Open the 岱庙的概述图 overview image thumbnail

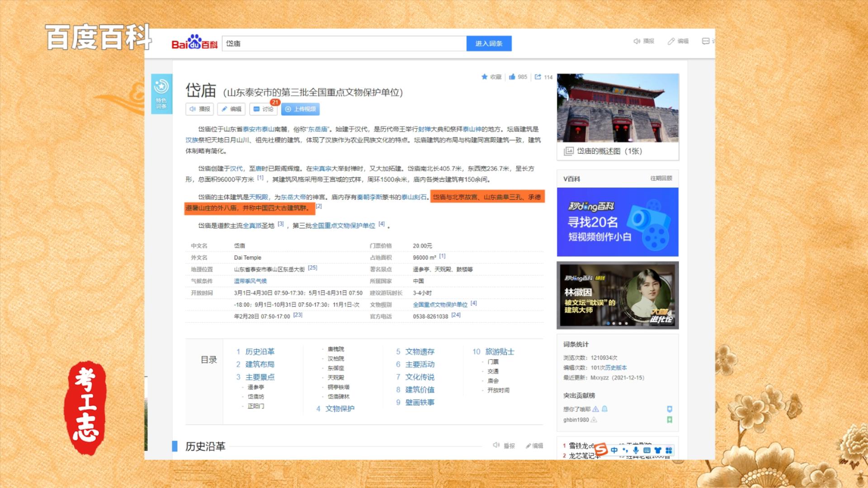coord(618,108)
